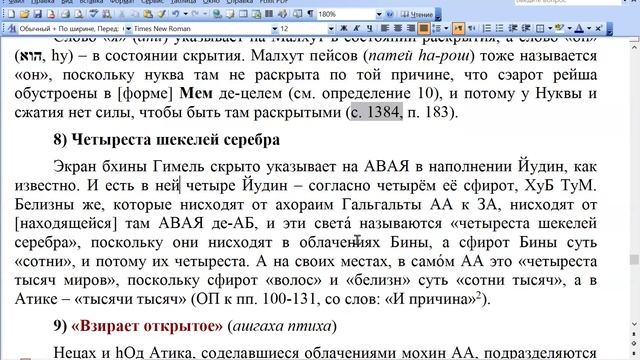Activate the Format Painter brush
640x360 pixels.
(162, 14)
